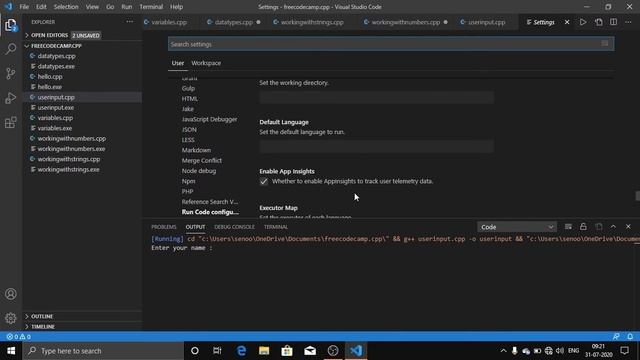Open the output channel Code dropdown
This screenshot has width=640, height=360.
517,227
